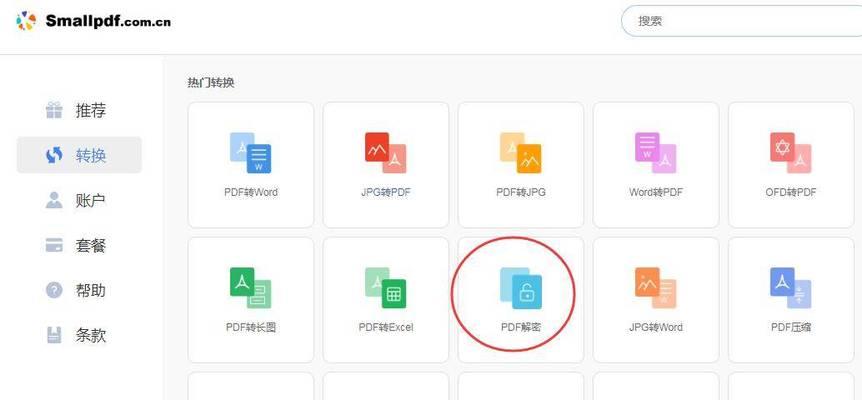The height and width of the screenshot is (400, 862).
Task: Select the PDF转JPG label text
Action: tap(521, 192)
